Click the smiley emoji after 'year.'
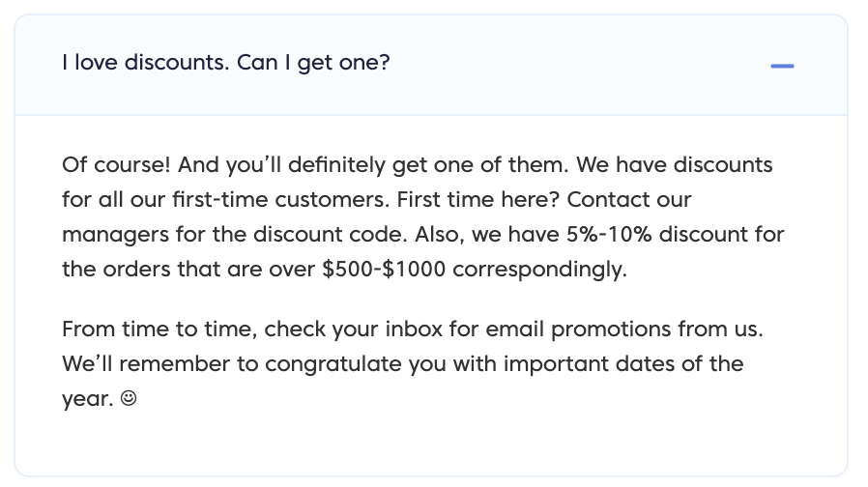868x487 pixels. 129,398
